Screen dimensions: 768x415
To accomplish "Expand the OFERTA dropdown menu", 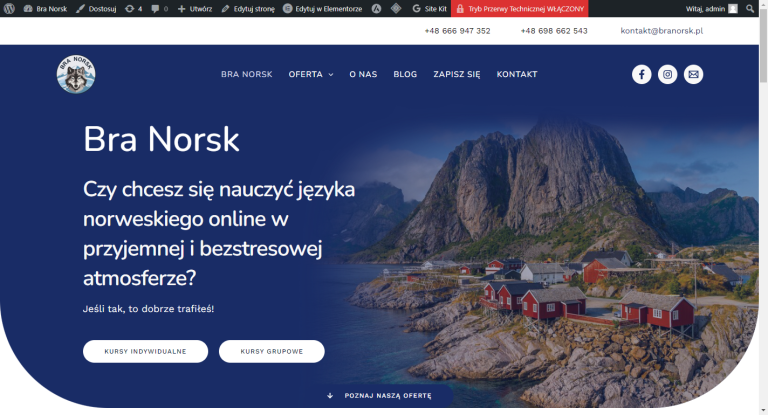I will 310,75.
